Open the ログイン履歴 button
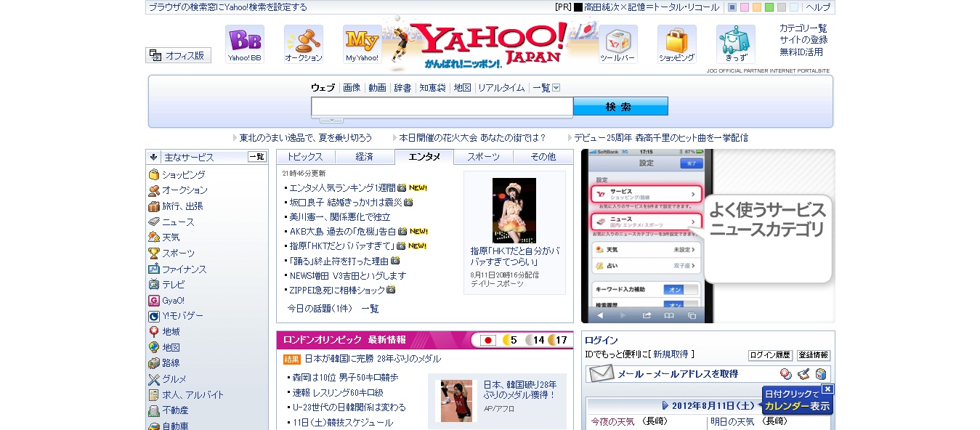Viewport: 980px width, 430px height. (770, 355)
